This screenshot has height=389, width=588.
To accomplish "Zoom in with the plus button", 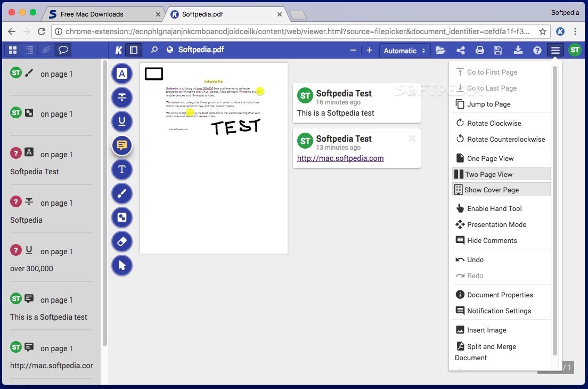I will (x=370, y=50).
